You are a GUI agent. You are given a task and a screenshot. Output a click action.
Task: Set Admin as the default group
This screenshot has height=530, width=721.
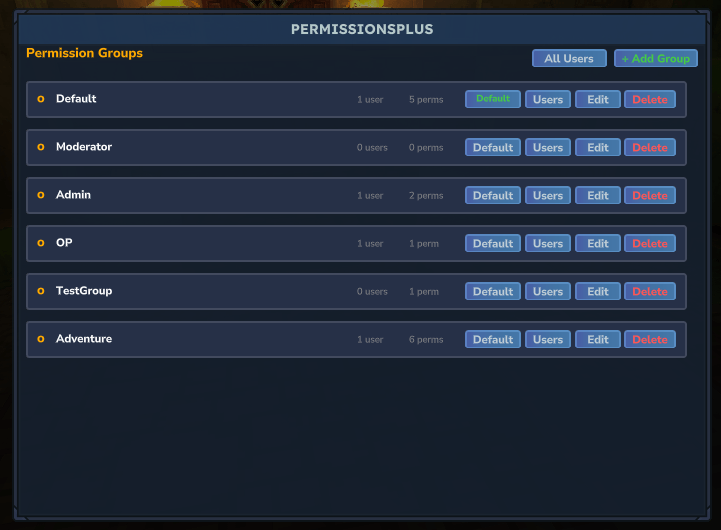point(493,195)
